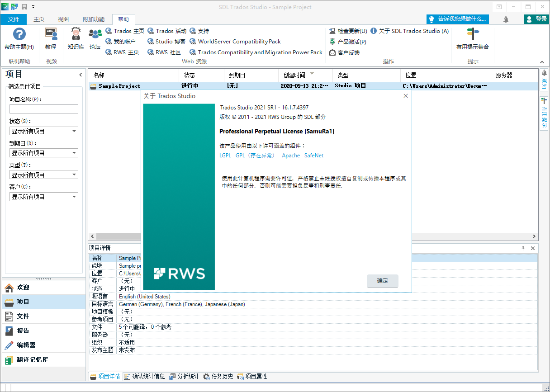Click the OK (确定) button in About dialog

click(382, 281)
